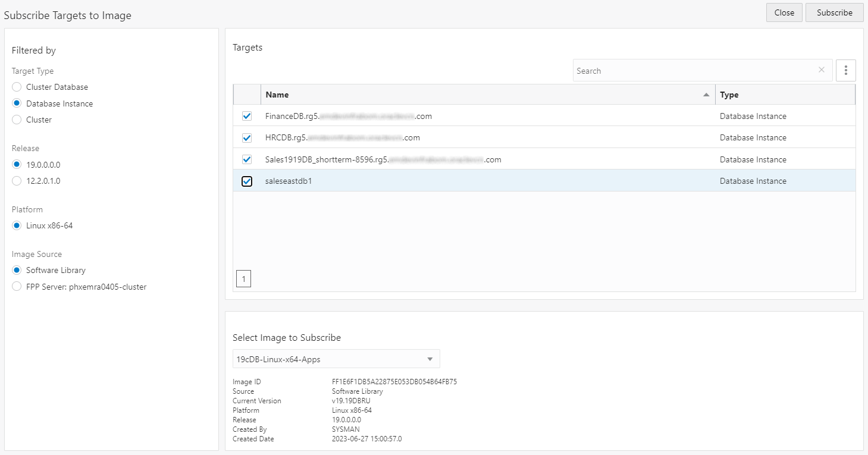Screen dimensions: 868x455
Task: Uncheck the Sales1919DB_shortterm target checkbox
Action: (247, 159)
